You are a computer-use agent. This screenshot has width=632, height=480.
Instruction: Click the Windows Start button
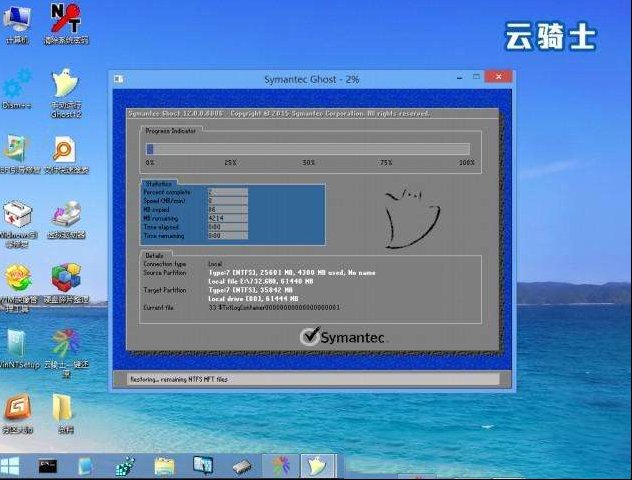12,466
